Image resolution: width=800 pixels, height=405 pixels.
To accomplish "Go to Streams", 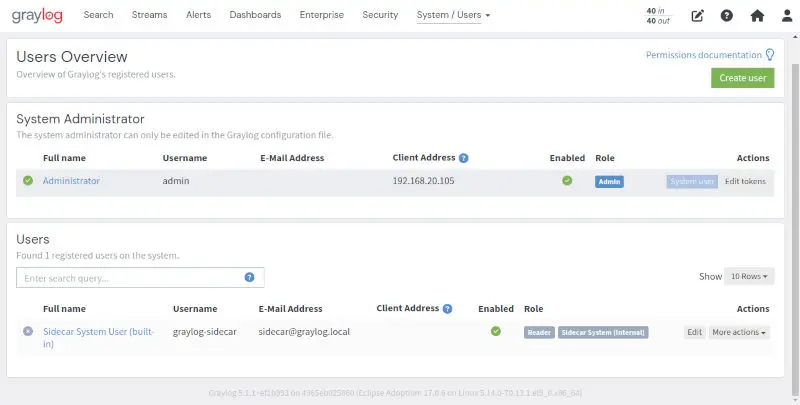I will (149, 15).
